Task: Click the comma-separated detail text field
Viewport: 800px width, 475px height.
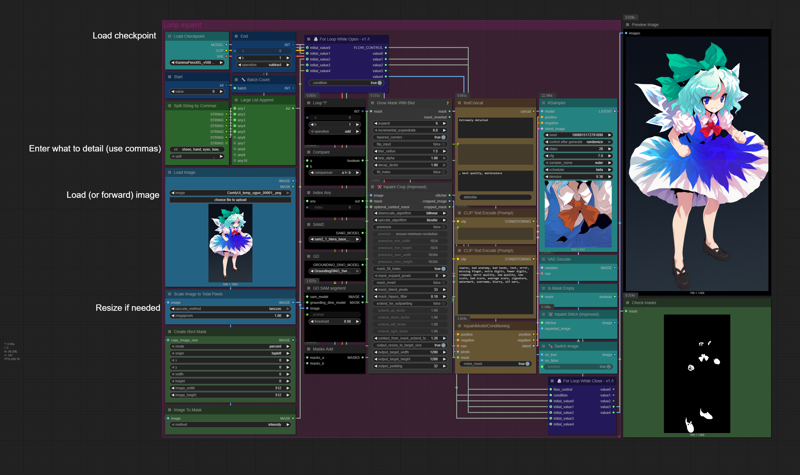Action: coord(197,149)
